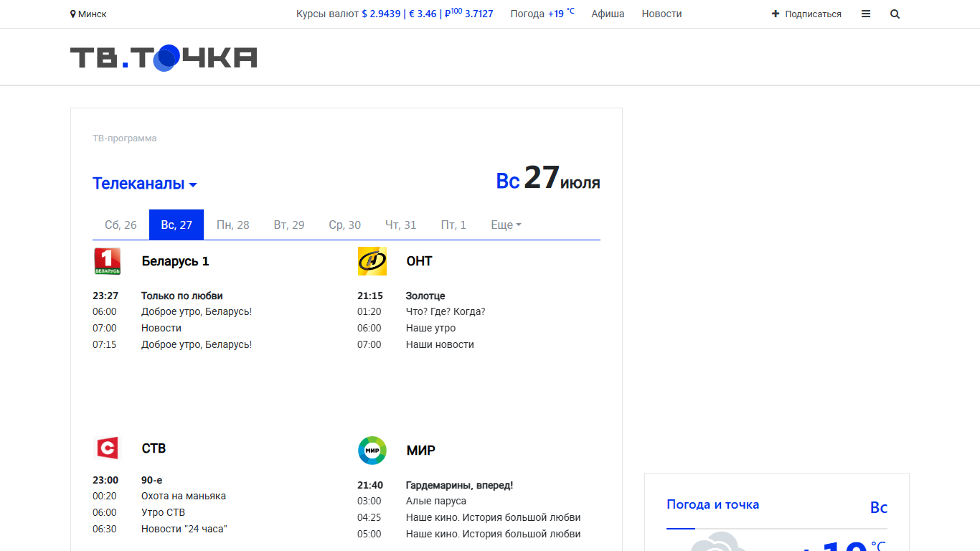Select the Сб, 26 day tab
Screen dimensions: 980x551
pyautogui.click(x=121, y=225)
